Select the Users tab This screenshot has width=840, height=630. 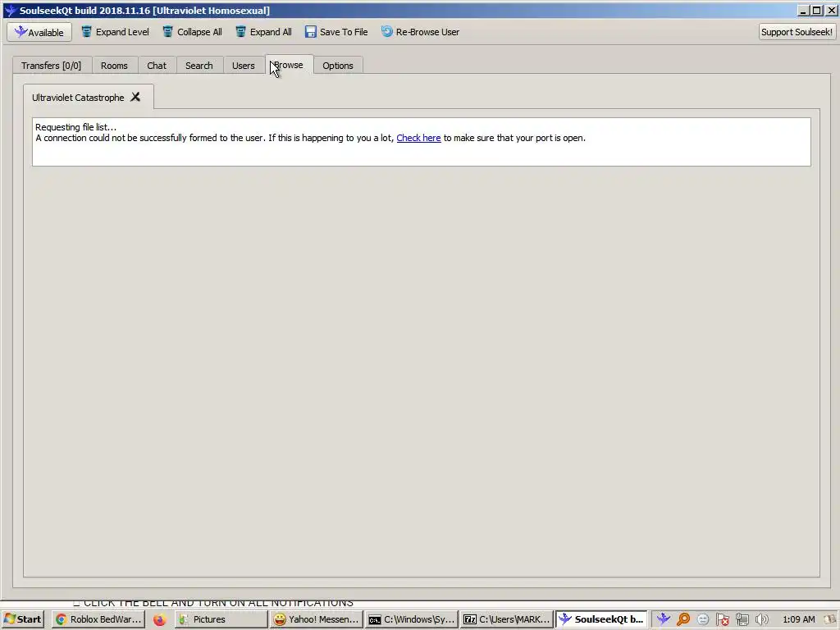243,66
